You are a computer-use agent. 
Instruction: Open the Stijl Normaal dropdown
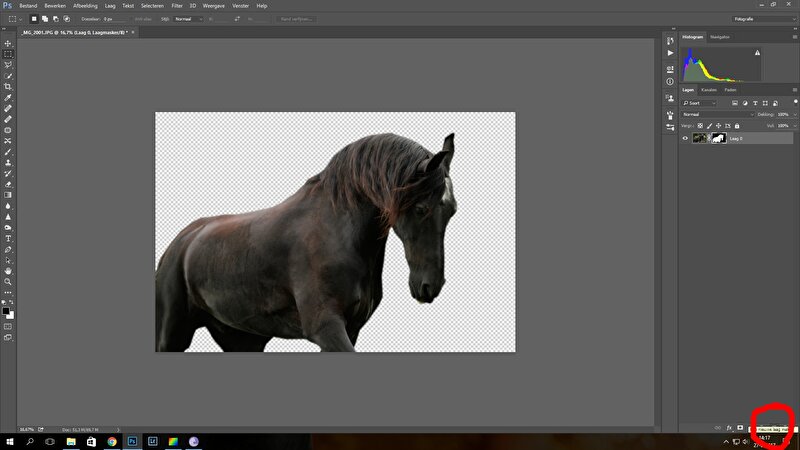click(188, 19)
